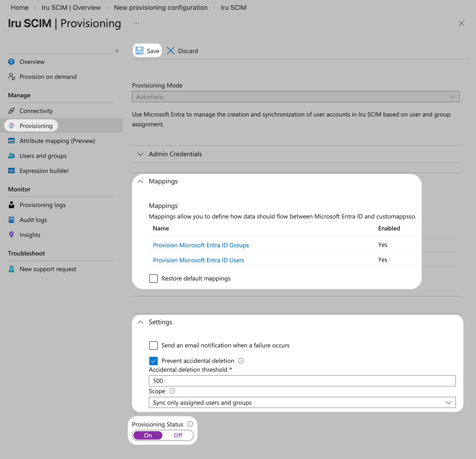The width and height of the screenshot is (476, 459).
Task: Click the Provision on demand person icon
Action: [11, 76]
